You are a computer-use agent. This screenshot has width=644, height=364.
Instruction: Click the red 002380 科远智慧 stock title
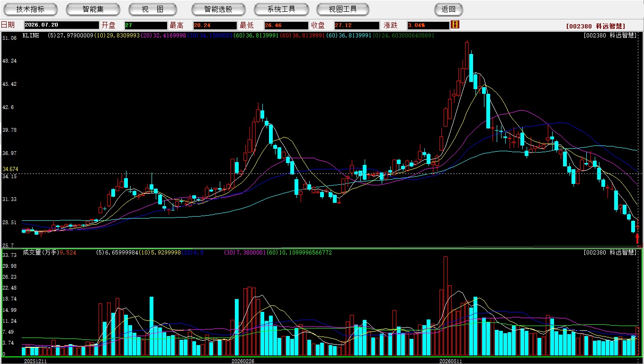[596, 26]
